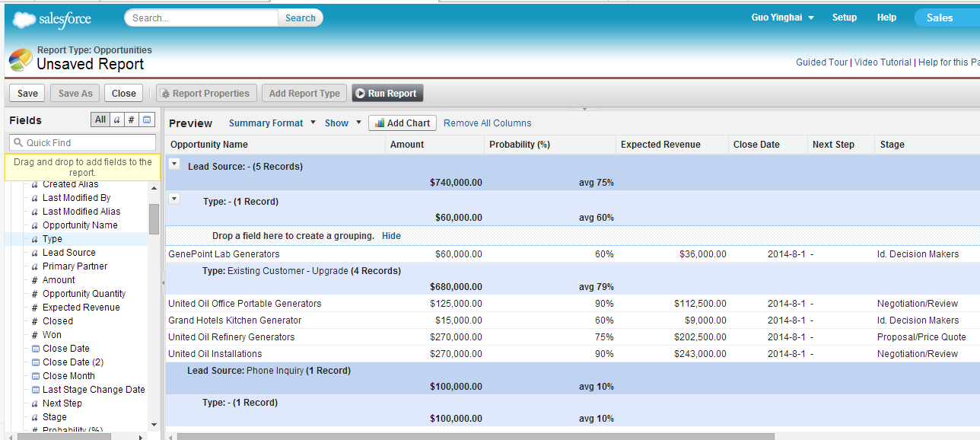Show all field types with All filter

tap(100, 120)
